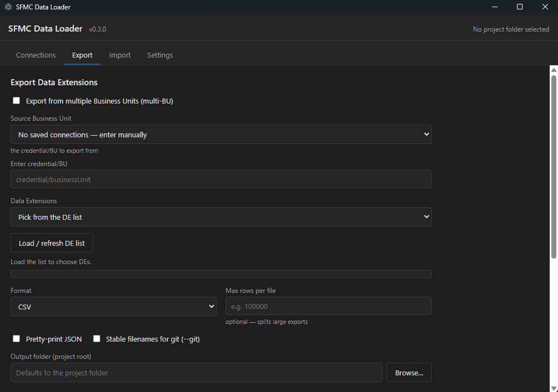Switch to the Connections tab
This screenshot has height=392, width=558.
(x=35, y=55)
